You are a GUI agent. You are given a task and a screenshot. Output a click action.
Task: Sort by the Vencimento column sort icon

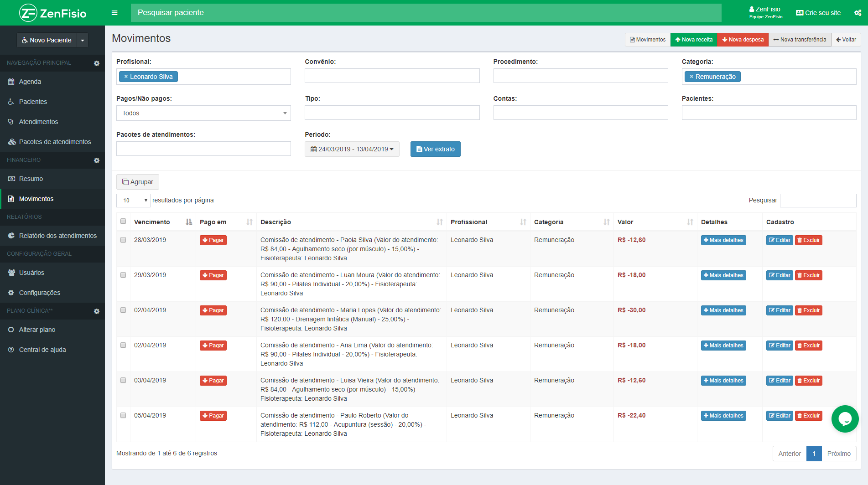189,222
